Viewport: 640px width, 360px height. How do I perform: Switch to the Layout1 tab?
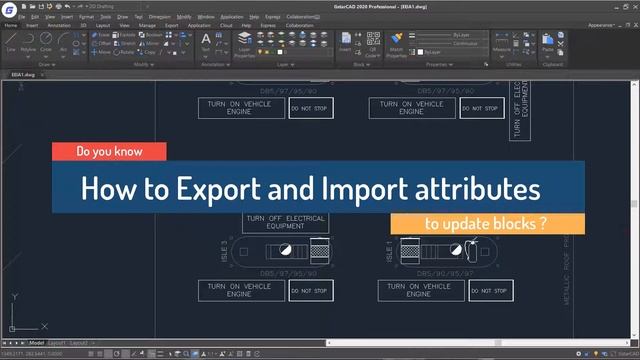[x=57, y=343]
